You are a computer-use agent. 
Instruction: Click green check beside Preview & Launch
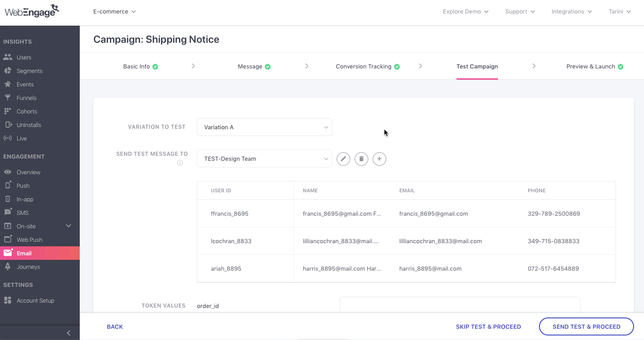(621, 67)
